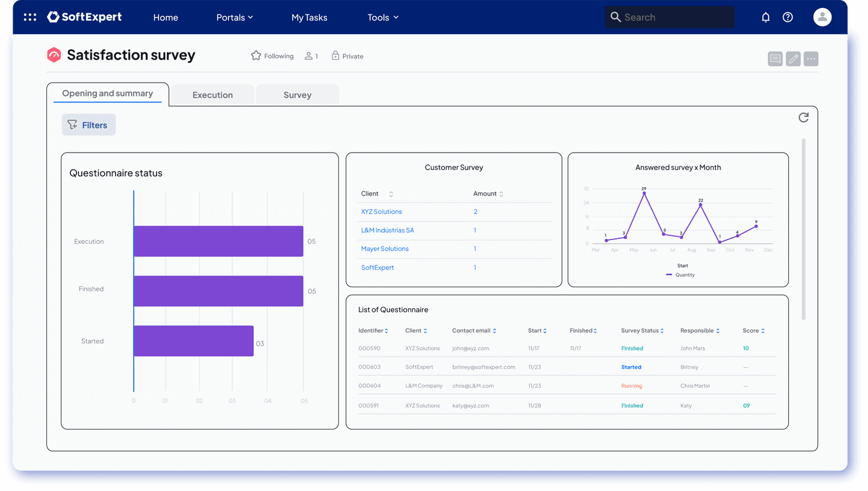Click the refresh dashboard icon
Screen dimensions: 868x491
point(804,118)
